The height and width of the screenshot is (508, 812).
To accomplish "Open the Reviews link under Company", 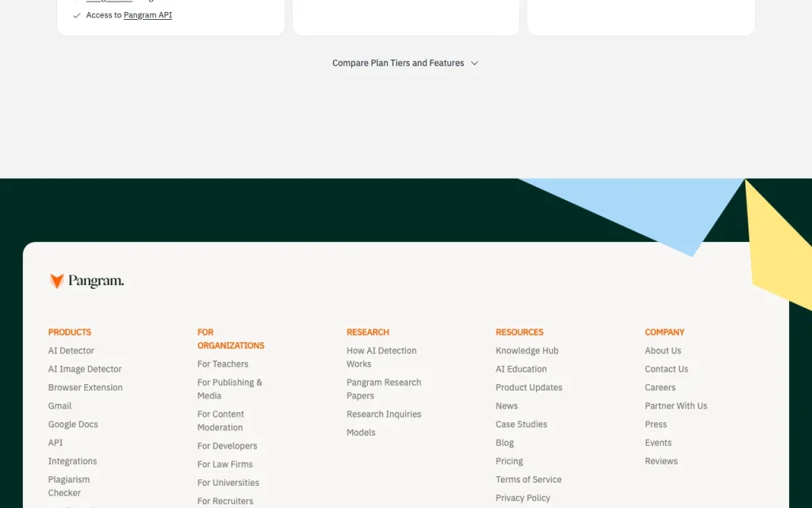I will point(661,461).
